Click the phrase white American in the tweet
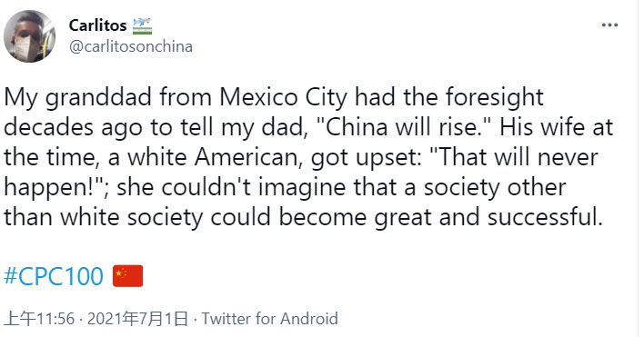 click(x=214, y=157)
